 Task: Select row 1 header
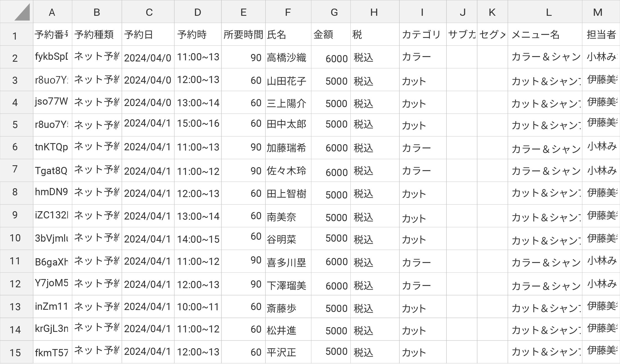(15, 36)
